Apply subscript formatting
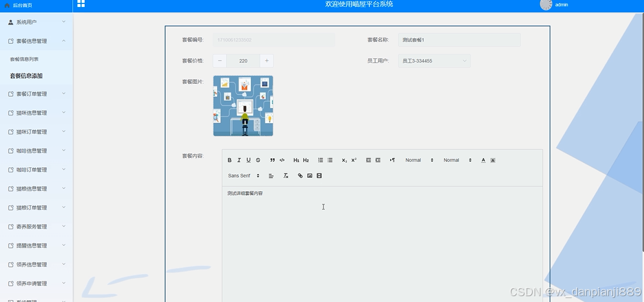The height and width of the screenshot is (302, 644). 344,160
